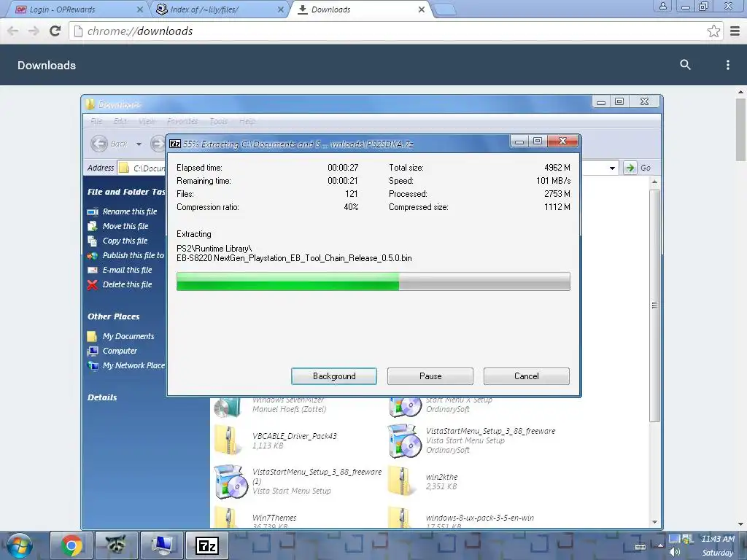
Task: Bookmark this page with the star icon
Action: (713, 31)
